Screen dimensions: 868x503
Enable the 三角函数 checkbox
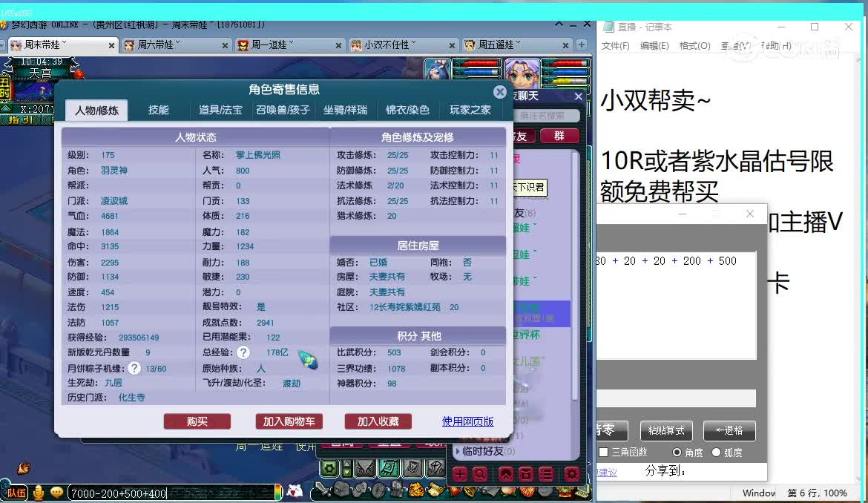605,452
